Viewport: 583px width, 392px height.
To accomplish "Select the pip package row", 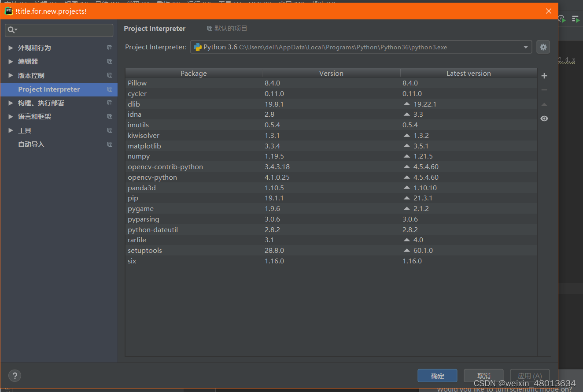I will (x=331, y=198).
